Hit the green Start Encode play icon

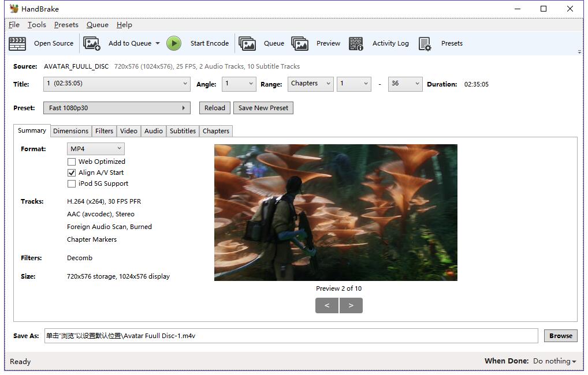174,43
